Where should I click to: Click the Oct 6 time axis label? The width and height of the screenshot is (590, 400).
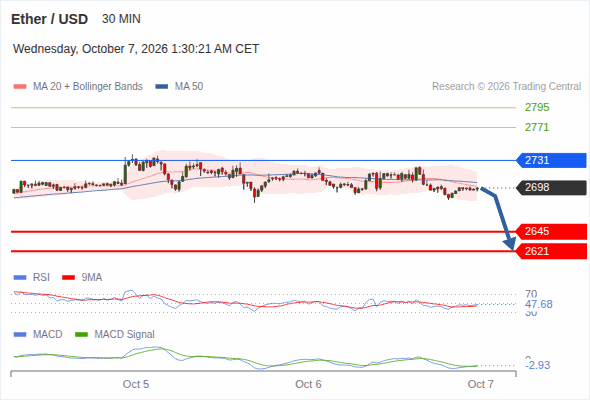(308, 384)
